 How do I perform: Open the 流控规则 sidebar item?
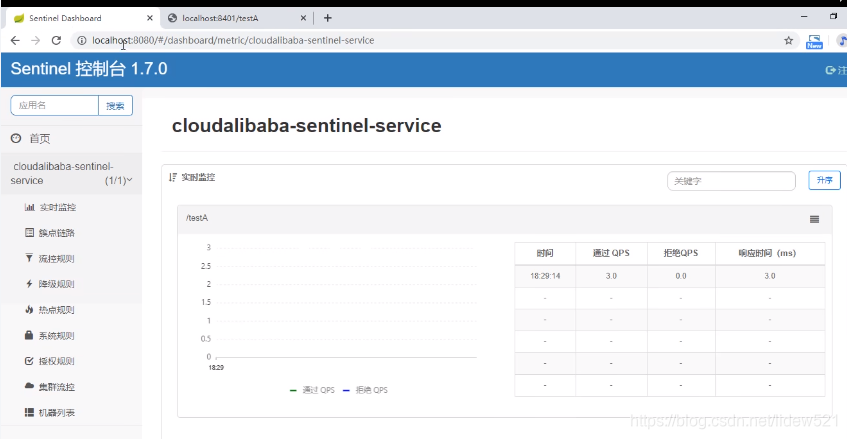[57, 259]
